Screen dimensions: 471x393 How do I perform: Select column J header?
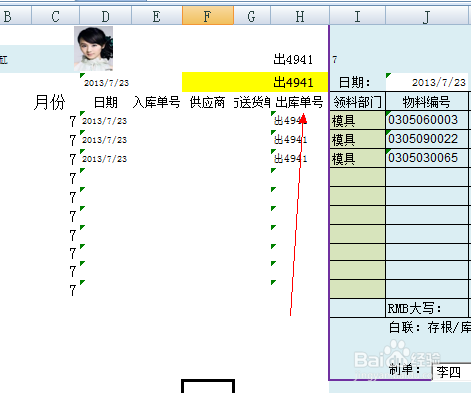click(x=427, y=16)
